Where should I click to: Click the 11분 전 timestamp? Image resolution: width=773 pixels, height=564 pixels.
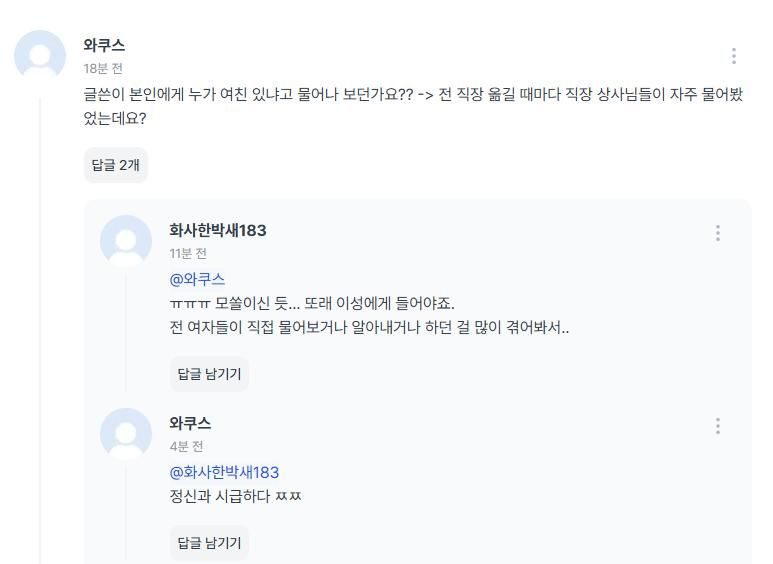[188, 254]
